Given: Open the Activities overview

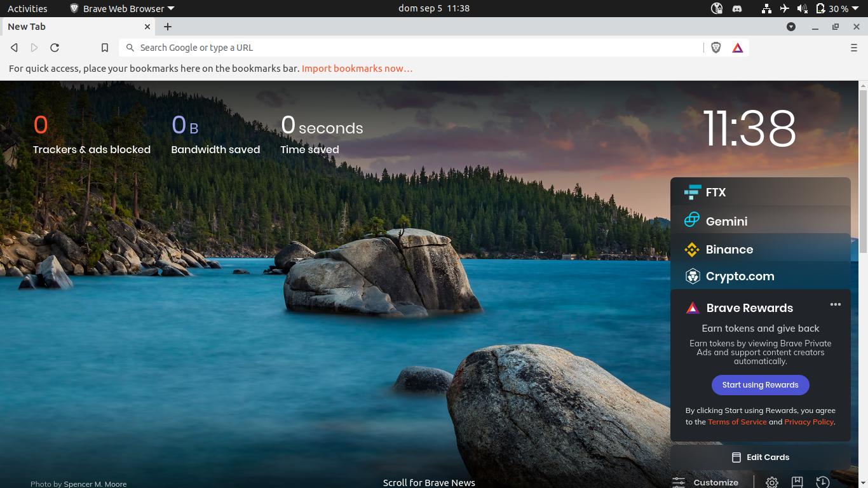Looking at the screenshot, I should 27,8.
